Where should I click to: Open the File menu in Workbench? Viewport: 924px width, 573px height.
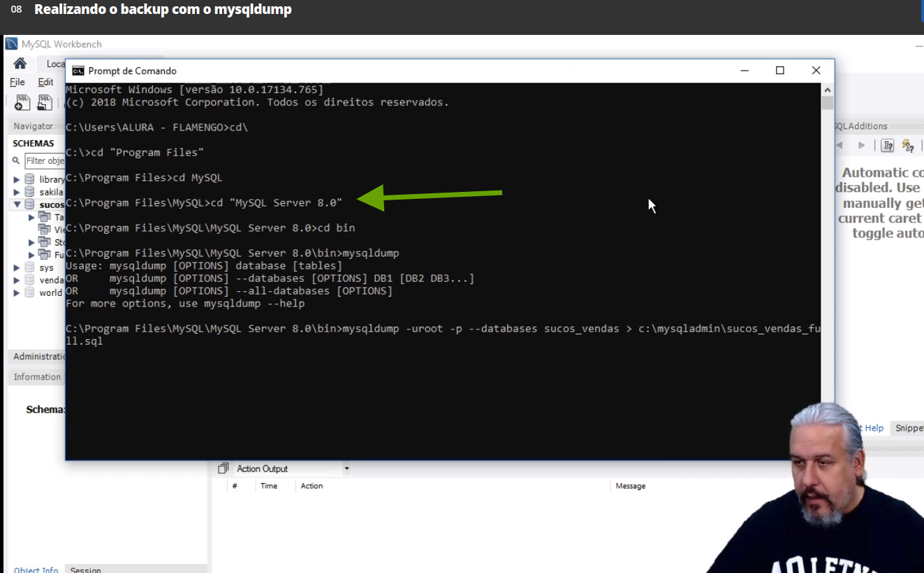click(17, 82)
